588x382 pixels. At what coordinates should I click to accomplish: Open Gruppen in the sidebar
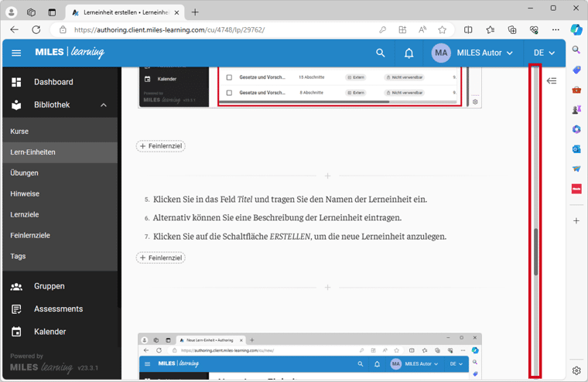pos(49,286)
